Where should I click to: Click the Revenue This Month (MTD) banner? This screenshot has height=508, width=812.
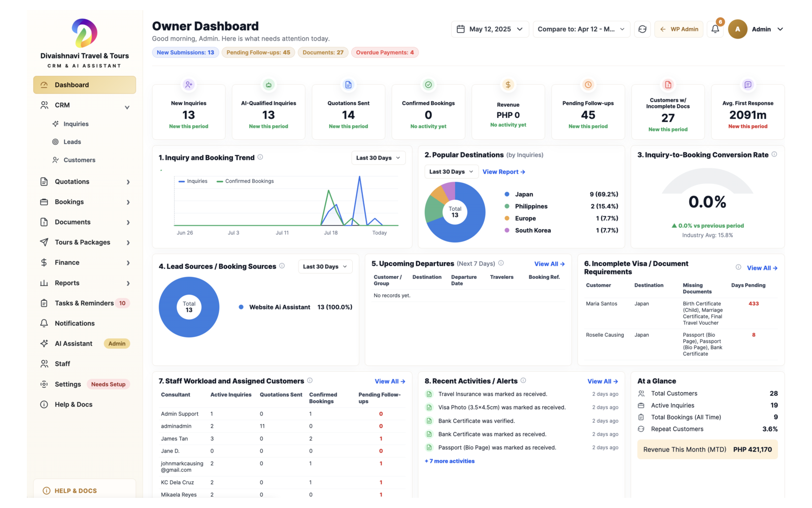coord(707,450)
